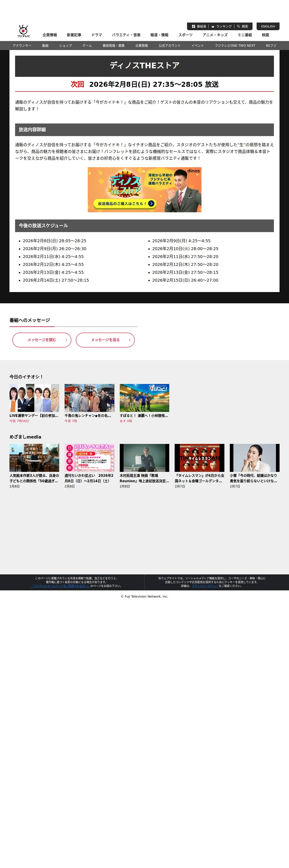Select 企業情報 in the gray sub-menu bar
This screenshot has width=289, height=868.
pyautogui.click(x=142, y=46)
